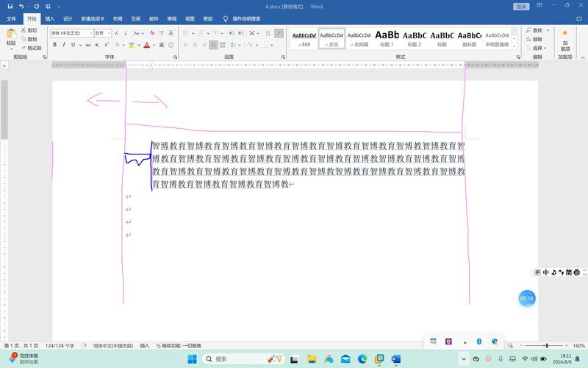The width and height of the screenshot is (588, 368).
Task: Switch to the Insert (插入) tab
Action: [x=50, y=19]
